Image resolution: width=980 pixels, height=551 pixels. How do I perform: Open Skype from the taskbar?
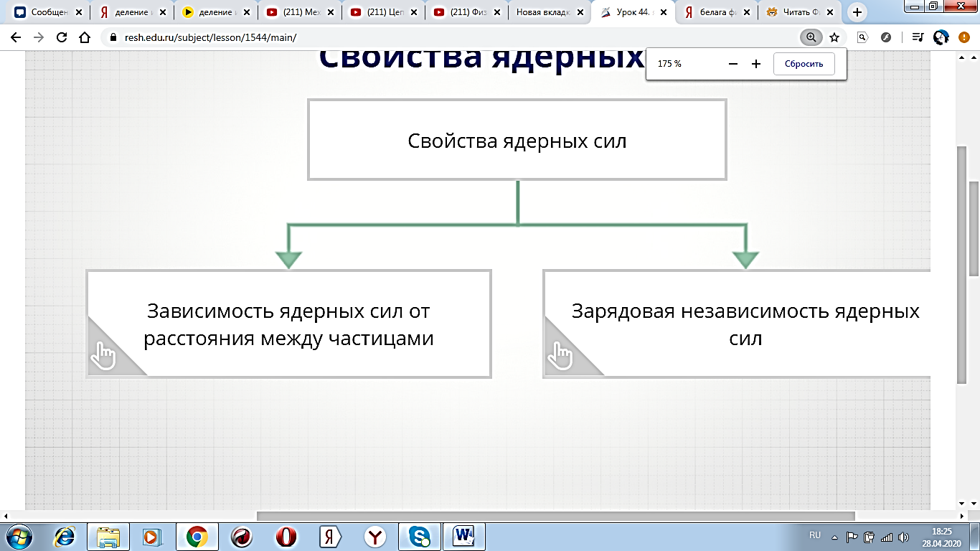[x=420, y=537]
